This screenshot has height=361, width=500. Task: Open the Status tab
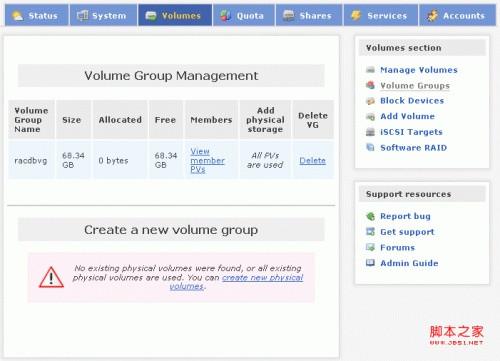(37, 15)
